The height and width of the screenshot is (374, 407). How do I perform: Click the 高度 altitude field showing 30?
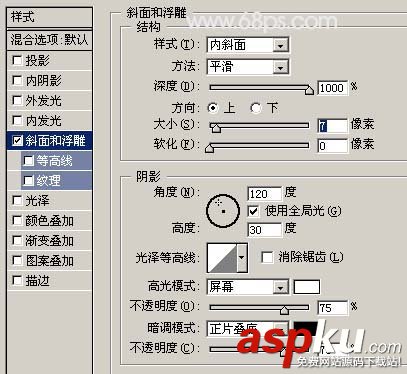(265, 230)
